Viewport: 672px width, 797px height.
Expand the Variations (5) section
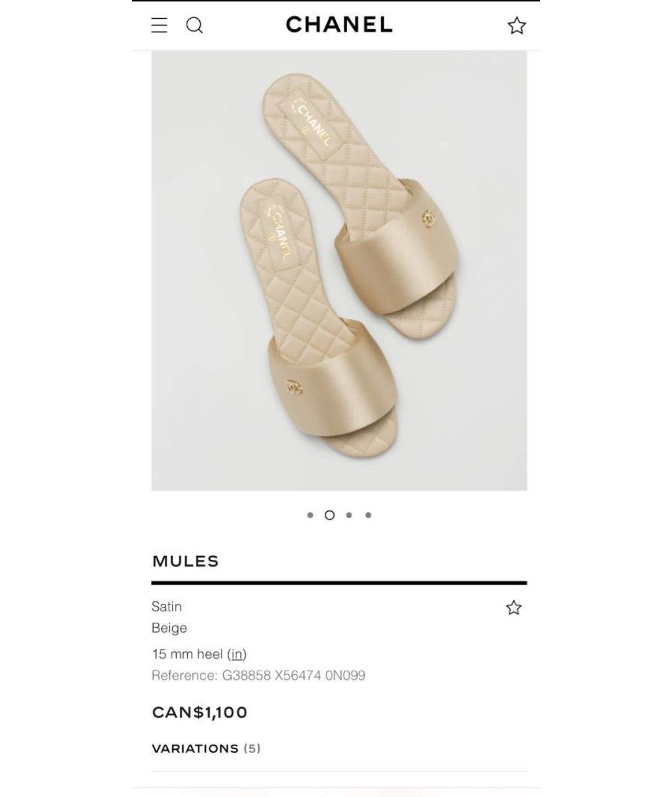pos(206,748)
